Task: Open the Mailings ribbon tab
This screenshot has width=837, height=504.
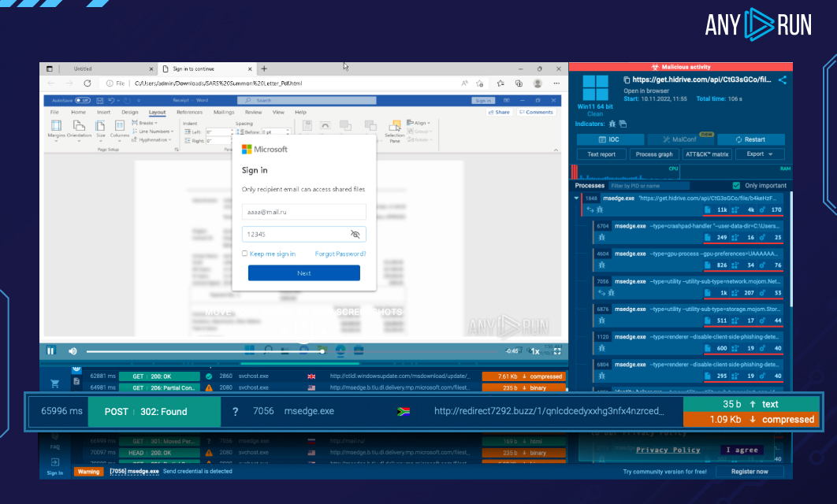Action: tap(224, 112)
